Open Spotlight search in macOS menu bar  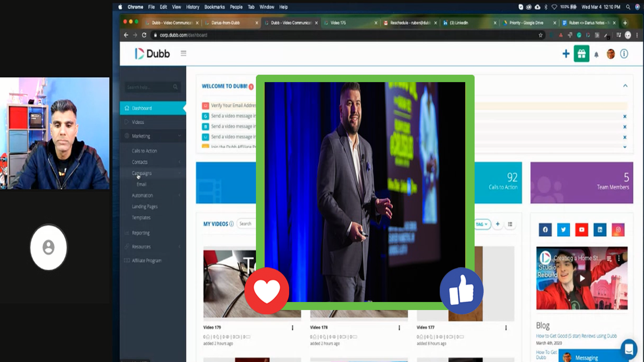628,7
